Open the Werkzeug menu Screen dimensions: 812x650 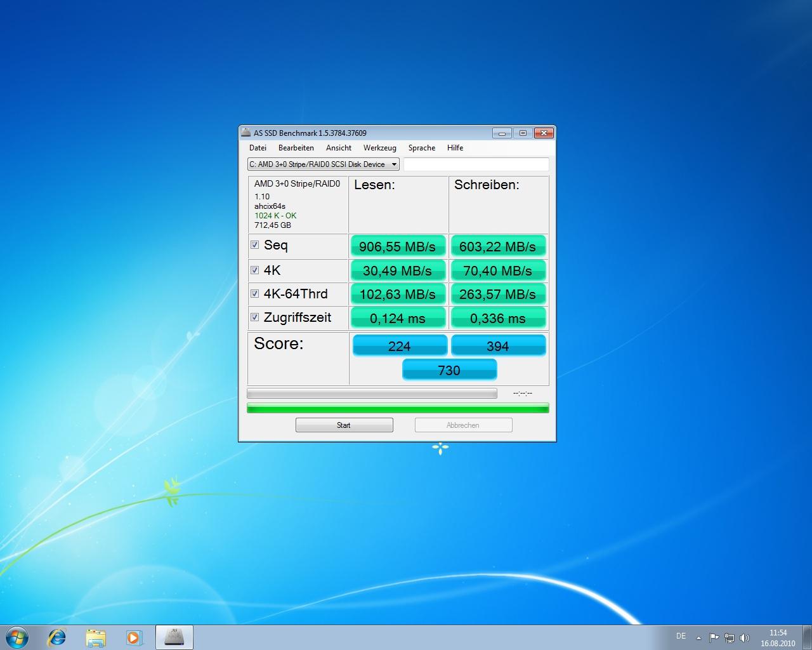click(380, 148)
